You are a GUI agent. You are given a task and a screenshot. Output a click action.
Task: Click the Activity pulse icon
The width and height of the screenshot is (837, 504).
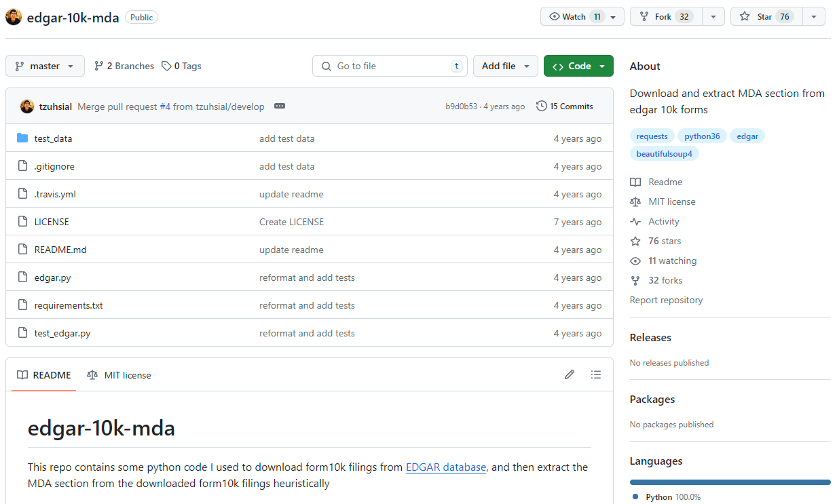point(635,221)
